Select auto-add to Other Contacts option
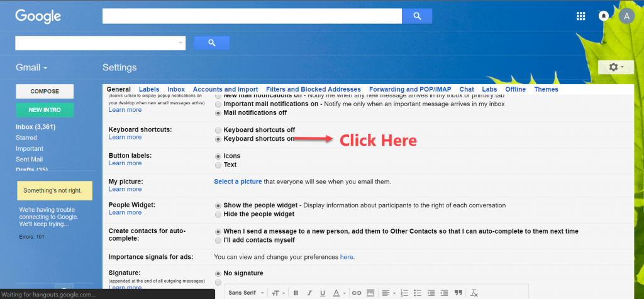Viewport: 644px width, 299px height. pos(218,232)
